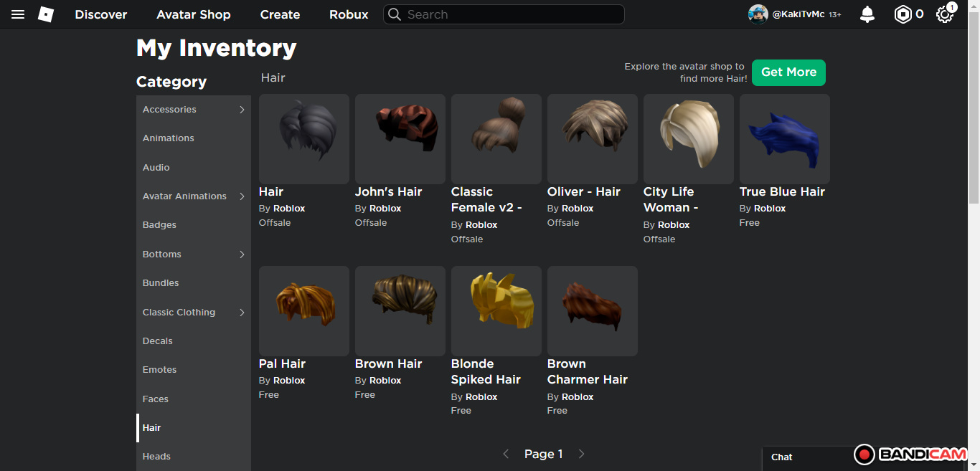Expand the Accessories category arrow
This screenshot has width=980, height=471.
[x=242, y=110]
